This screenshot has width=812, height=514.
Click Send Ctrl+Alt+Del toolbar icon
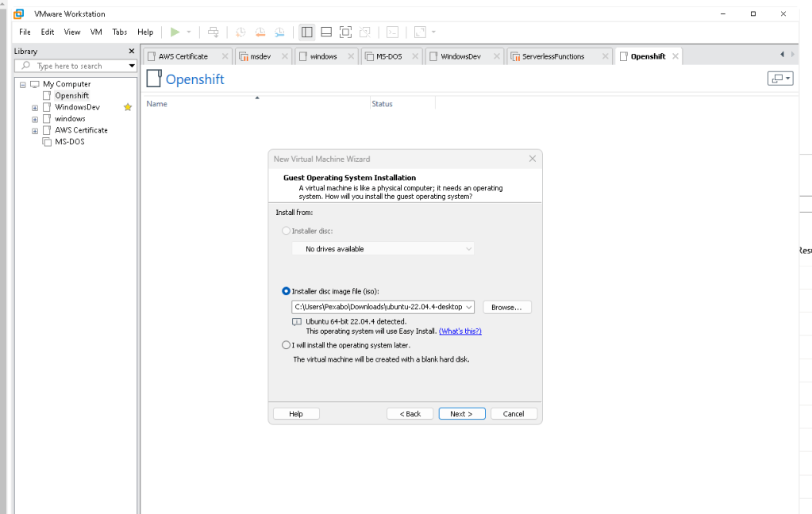point(213,32)
